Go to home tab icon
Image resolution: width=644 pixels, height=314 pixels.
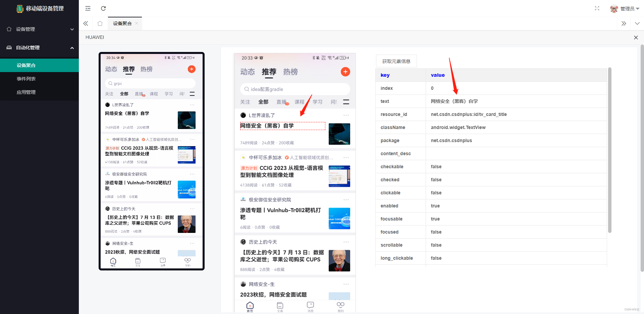(x=100, y=23)
